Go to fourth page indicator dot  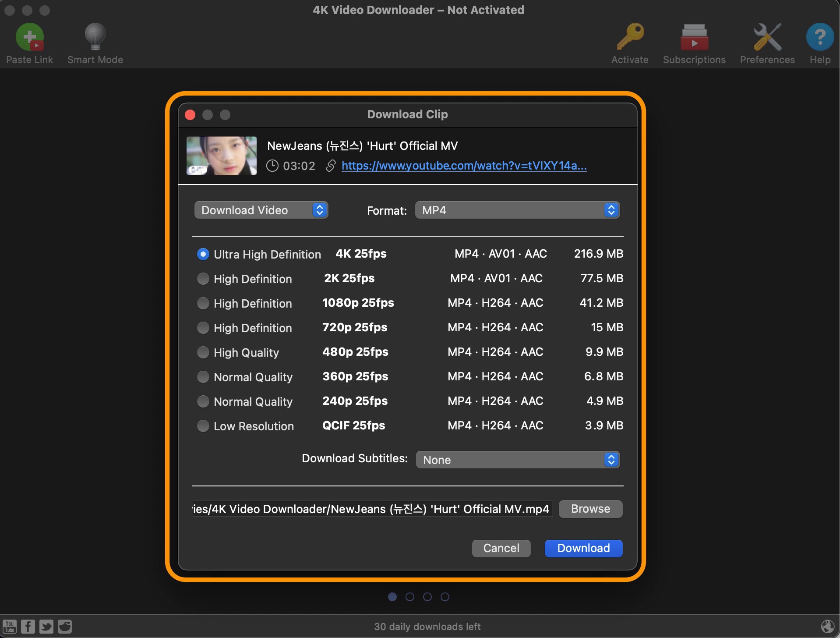pos(445,597)
